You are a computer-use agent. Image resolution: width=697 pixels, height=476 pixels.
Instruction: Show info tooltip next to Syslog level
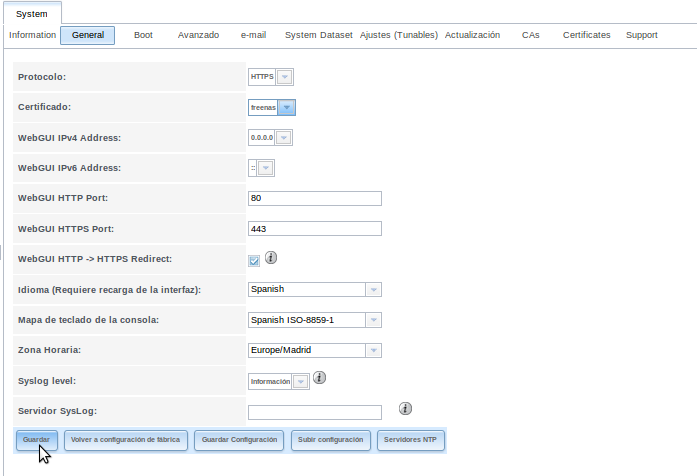coord(319,377)
